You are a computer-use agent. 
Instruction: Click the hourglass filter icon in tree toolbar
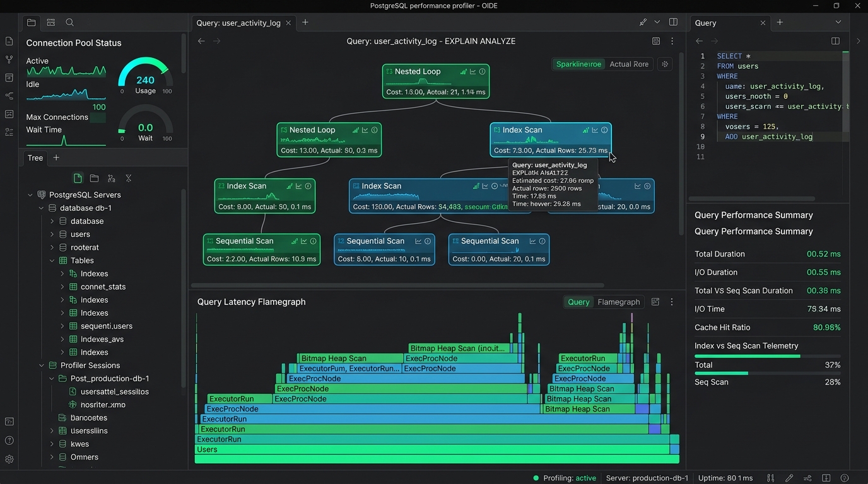pos(129,178)
